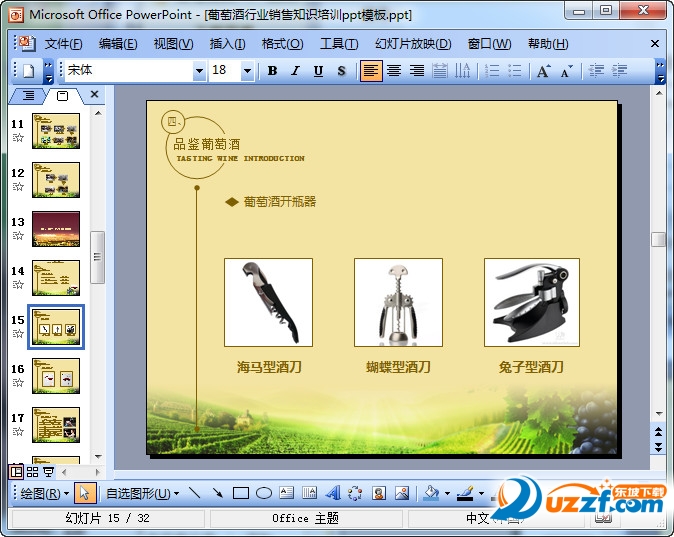Set Center paragraph alignment
The height and width of the screenshot is (537, 674).
tap(394, 71)
